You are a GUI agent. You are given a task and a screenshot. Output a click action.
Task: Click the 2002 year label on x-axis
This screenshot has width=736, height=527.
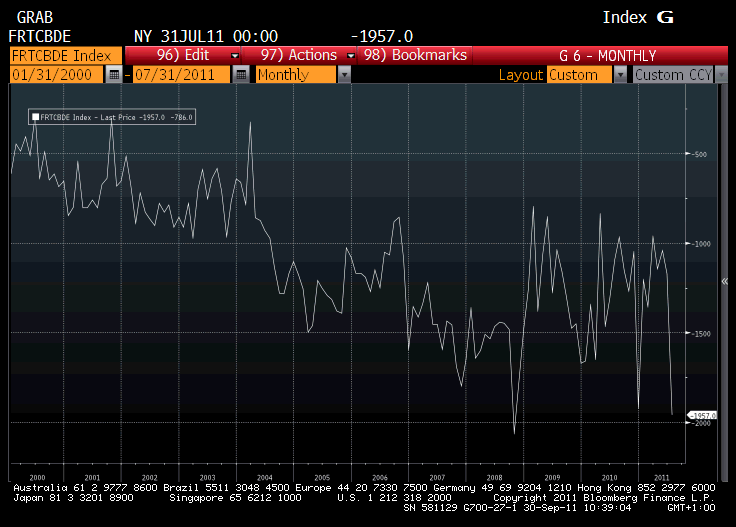tap(150, 477)
